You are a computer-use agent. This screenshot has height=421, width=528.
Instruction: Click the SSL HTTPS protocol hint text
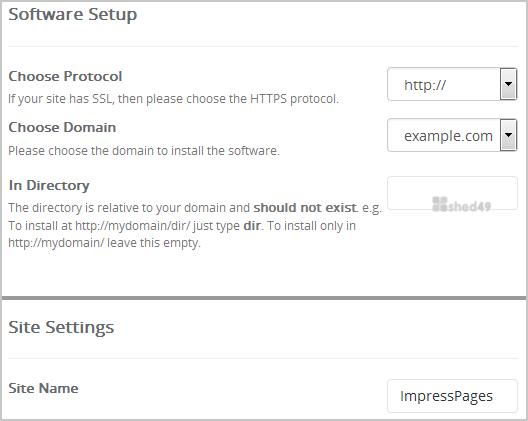click(x=173, y=99)
